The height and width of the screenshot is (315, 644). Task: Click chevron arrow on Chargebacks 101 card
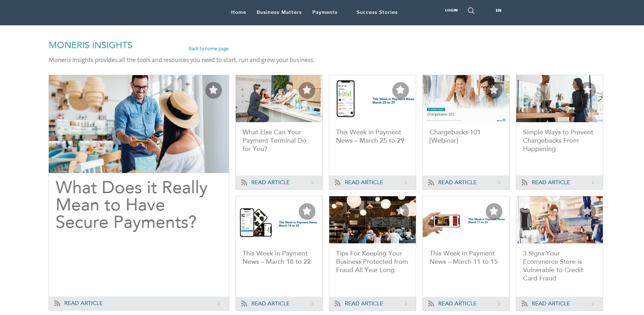point(499,182)
